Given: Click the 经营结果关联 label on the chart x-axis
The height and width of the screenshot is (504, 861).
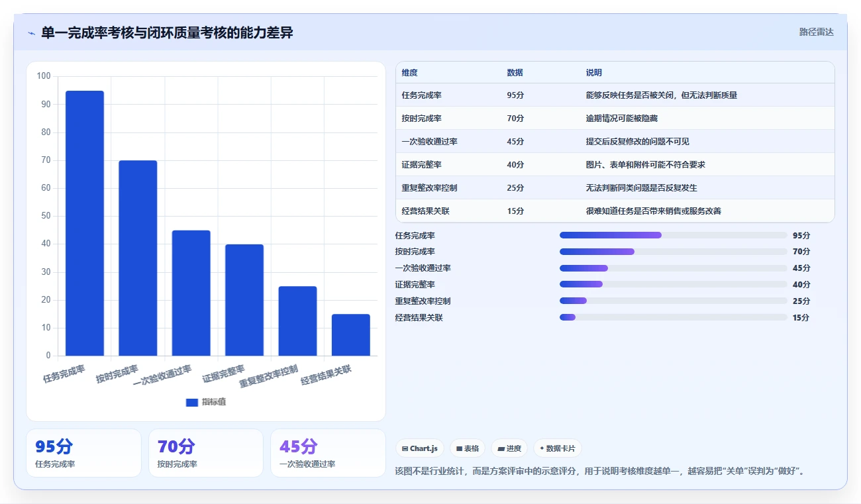Looking at the screenshot, I should click(327, 375).
